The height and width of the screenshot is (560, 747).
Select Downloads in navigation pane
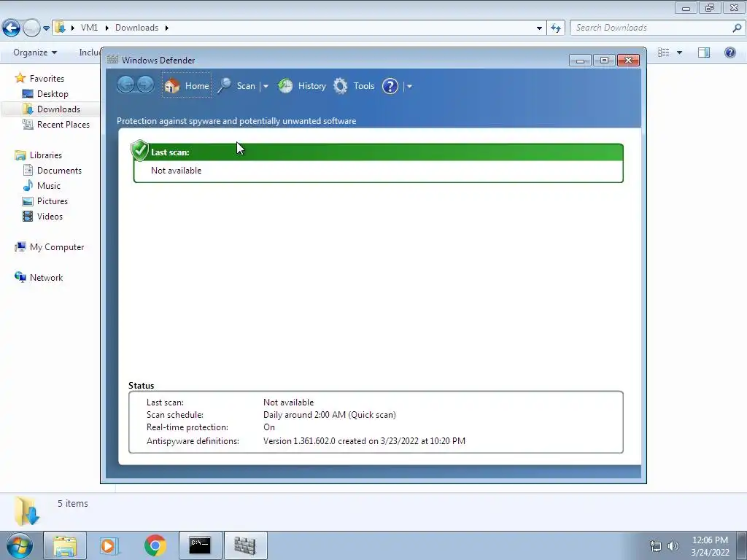point(58,109)
